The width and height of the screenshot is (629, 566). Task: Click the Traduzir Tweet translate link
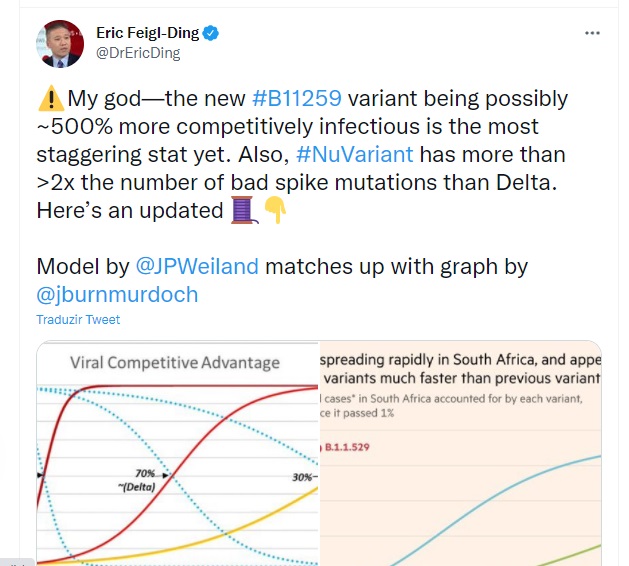[78, 320]
